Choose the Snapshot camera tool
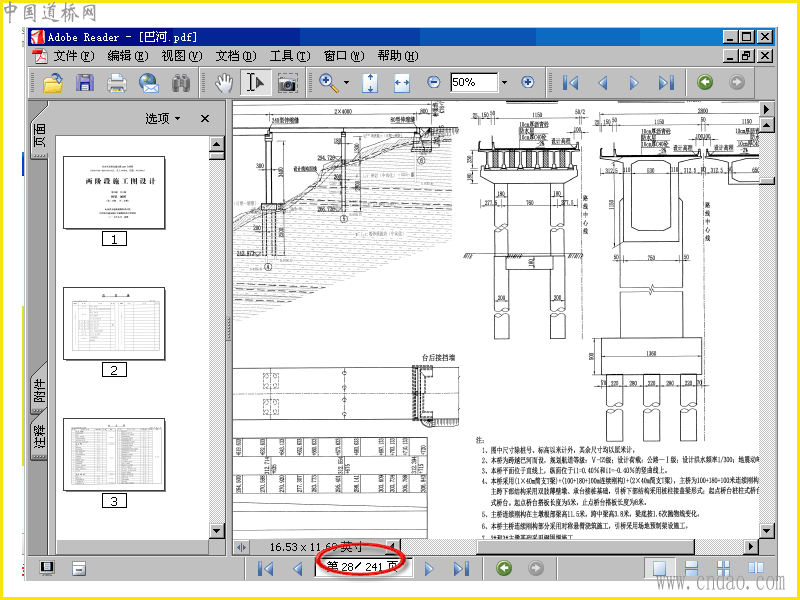The image size is (800, 600). point(288,83)
